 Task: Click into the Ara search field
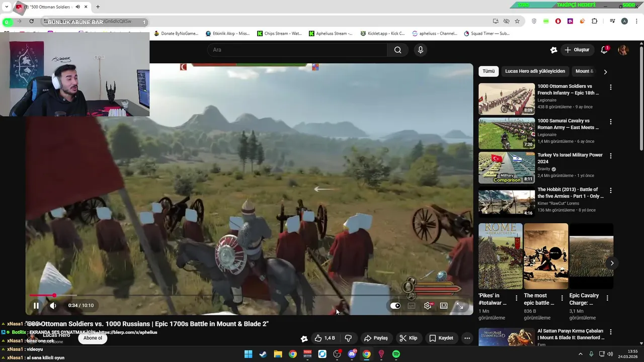coord(297,50)
